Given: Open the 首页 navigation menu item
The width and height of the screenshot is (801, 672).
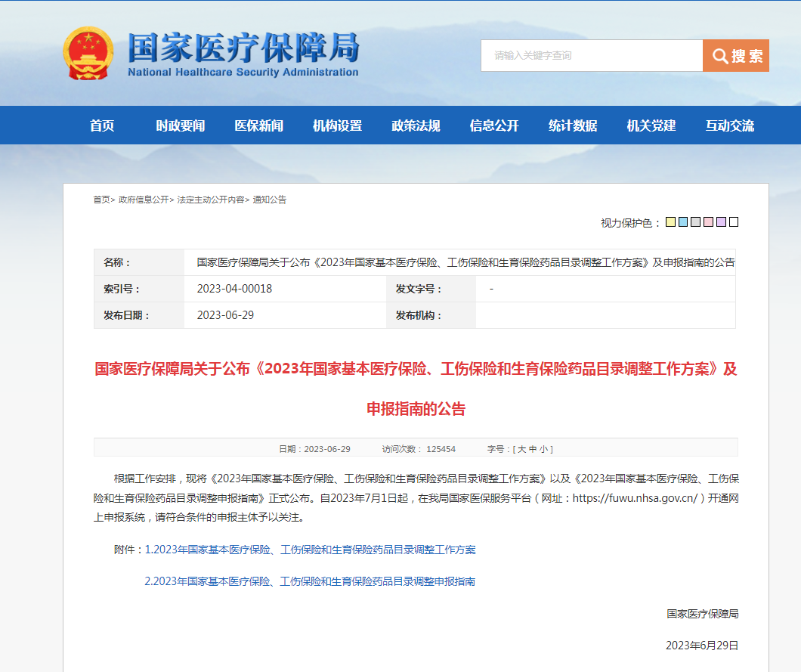Looking at the screenshot, I should coord(102,125).
